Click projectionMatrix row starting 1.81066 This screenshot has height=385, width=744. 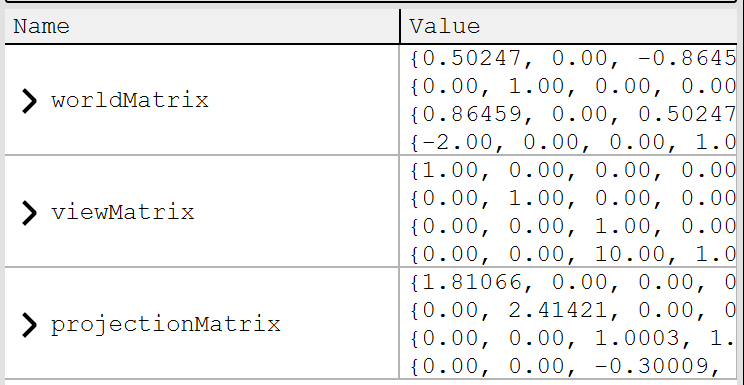click(x=573, y=283)
